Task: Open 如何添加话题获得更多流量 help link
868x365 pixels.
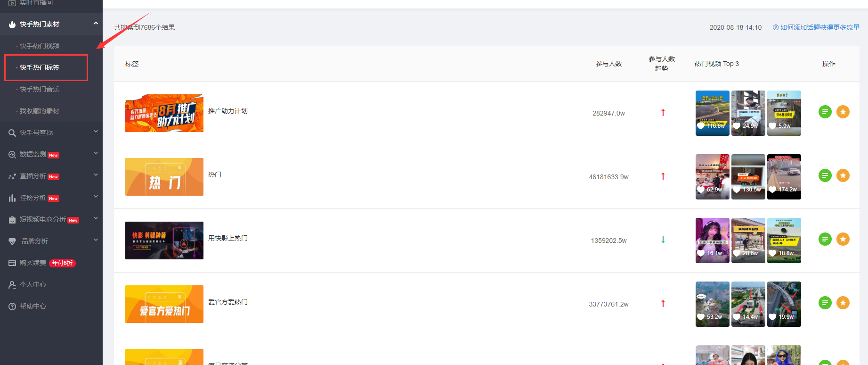Action: [820, 27]
